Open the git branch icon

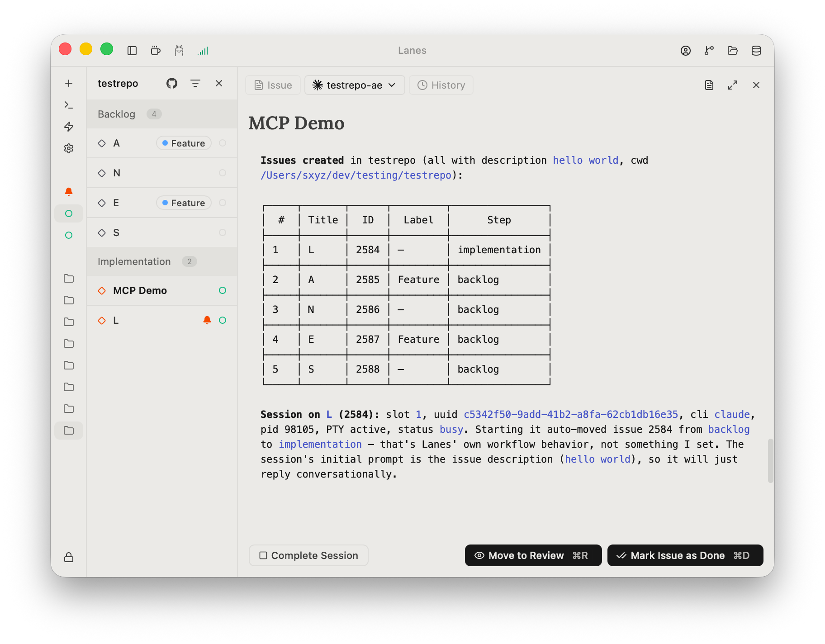coord(709,51)
